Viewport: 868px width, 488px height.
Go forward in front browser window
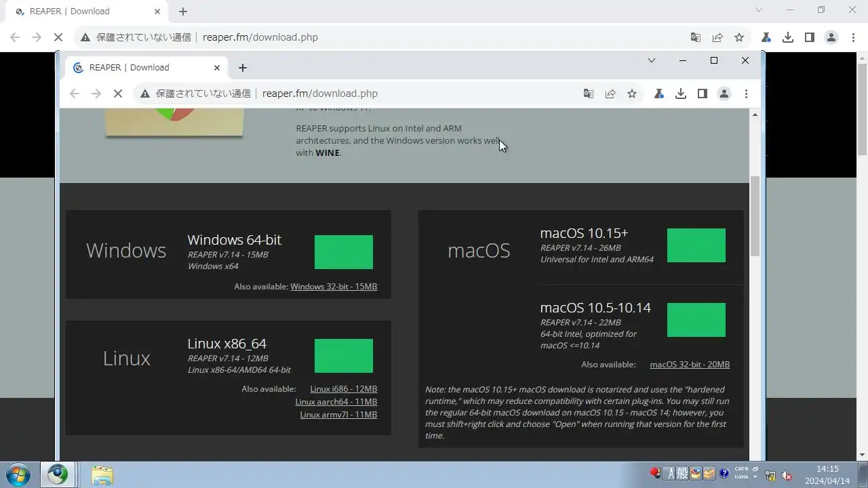pos(96,94)
